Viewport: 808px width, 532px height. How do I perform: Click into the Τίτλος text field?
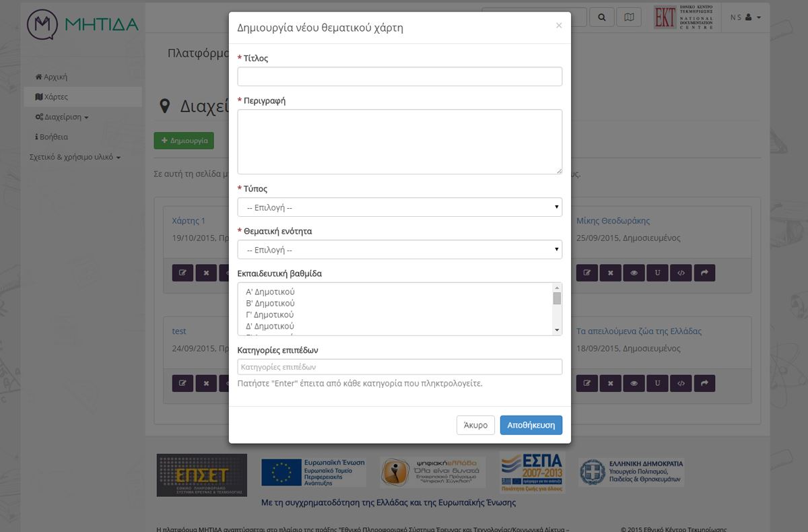tap(399, 77)
